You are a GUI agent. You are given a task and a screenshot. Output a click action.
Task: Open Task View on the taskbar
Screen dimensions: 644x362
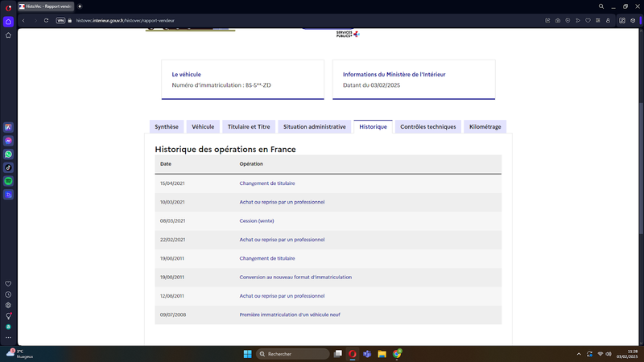(x=337, y=354)
